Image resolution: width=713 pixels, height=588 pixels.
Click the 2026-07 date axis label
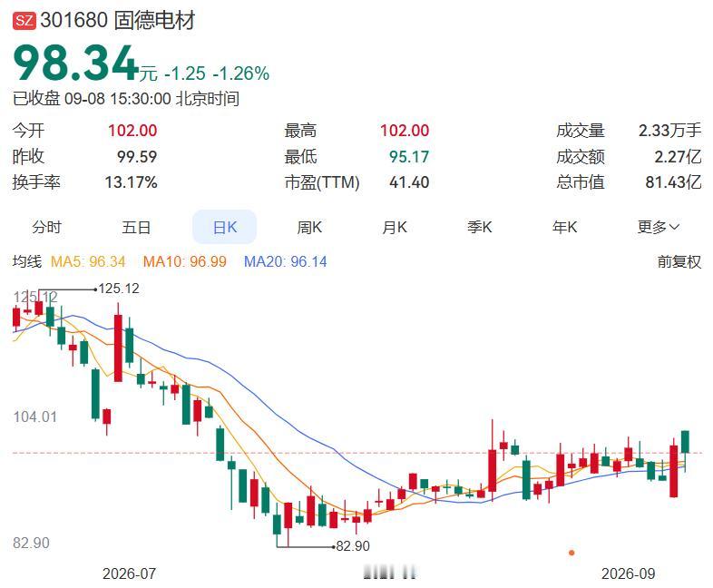pyautogui.click(x=129, y=573)
